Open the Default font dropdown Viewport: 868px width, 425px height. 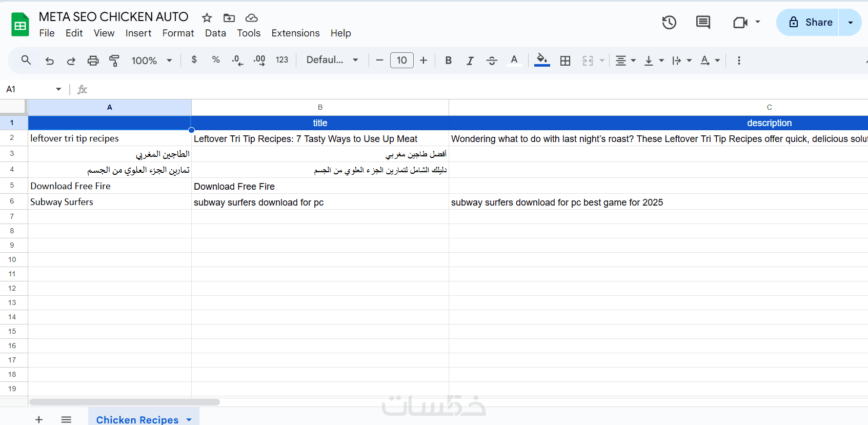click(332, 60)
